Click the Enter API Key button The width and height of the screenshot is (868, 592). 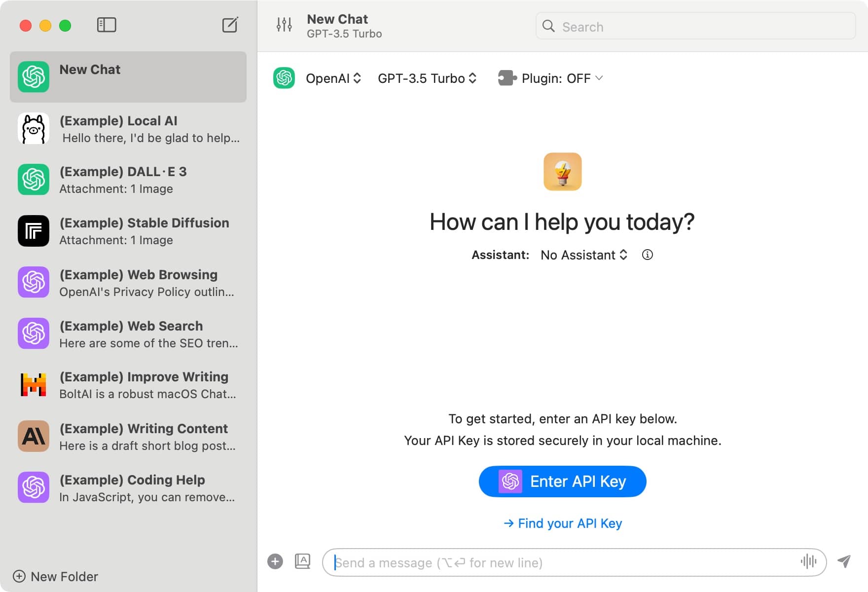tap(562, 481)
